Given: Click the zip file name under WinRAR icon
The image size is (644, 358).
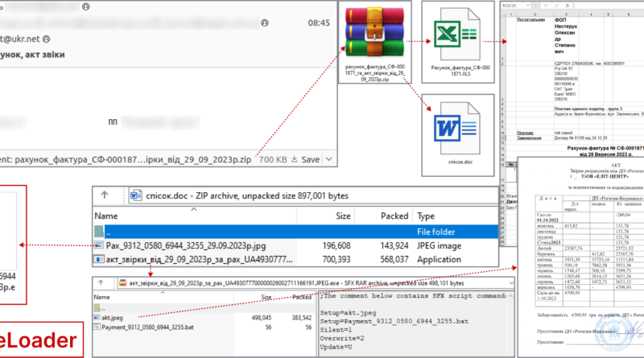Looking at the screenshot, I should click(374, 72).
